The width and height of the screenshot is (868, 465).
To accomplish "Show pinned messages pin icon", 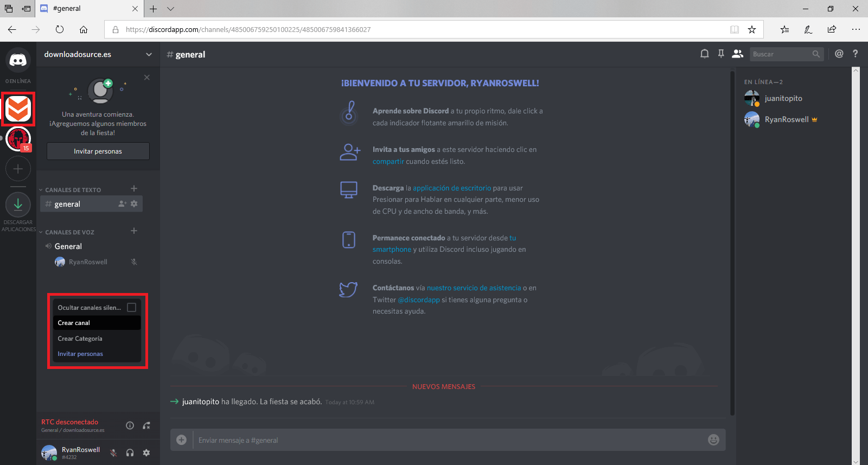I will pyautogui.click(x=721, y=54).
